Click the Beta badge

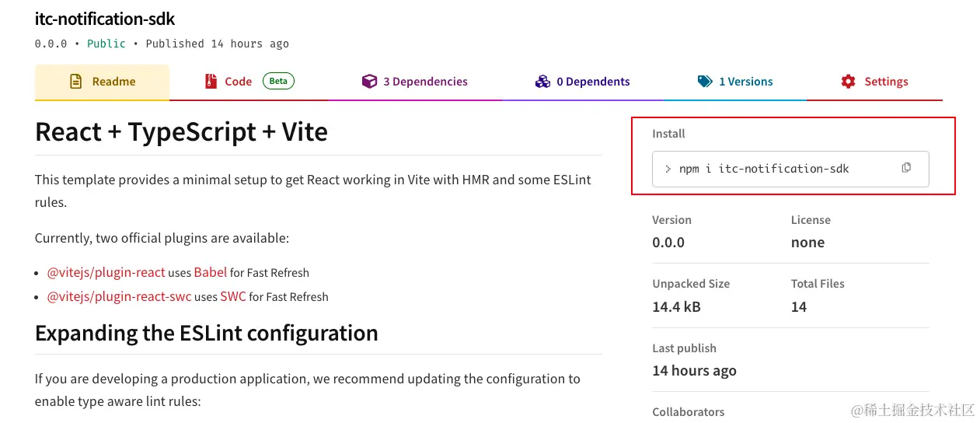(278, 81)
